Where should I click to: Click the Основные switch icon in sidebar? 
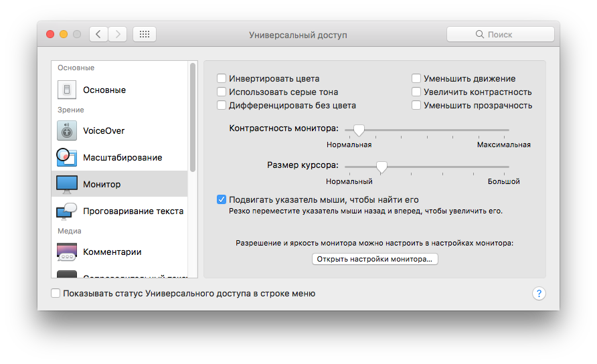(67, 90)
